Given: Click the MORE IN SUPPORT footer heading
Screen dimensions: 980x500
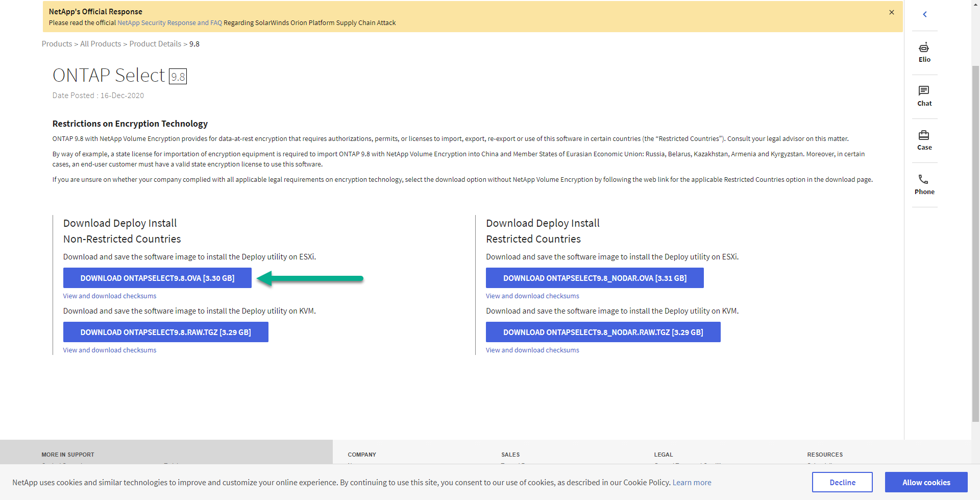Looking at the screenshot, I should (68, 455).
